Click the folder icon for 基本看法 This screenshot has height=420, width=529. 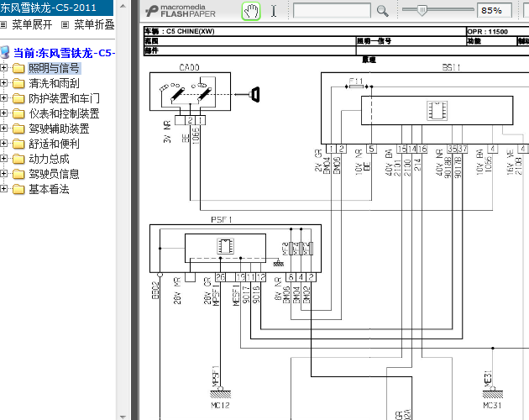coord(18,189)
